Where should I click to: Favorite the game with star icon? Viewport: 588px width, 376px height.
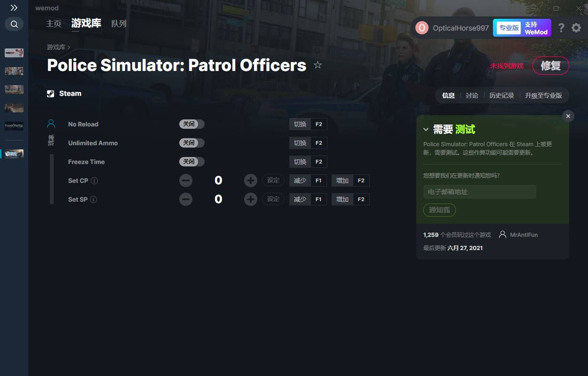[x=318, y=65]
